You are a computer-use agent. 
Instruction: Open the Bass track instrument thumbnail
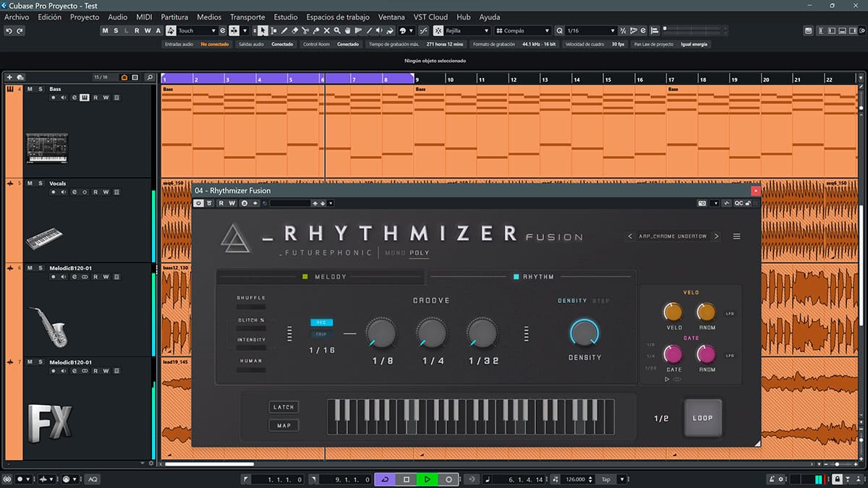tap(47, 148)
